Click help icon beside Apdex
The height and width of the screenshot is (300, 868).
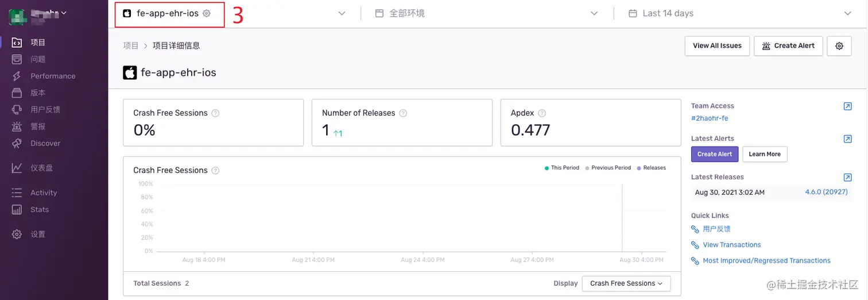[x=542, y=113]
